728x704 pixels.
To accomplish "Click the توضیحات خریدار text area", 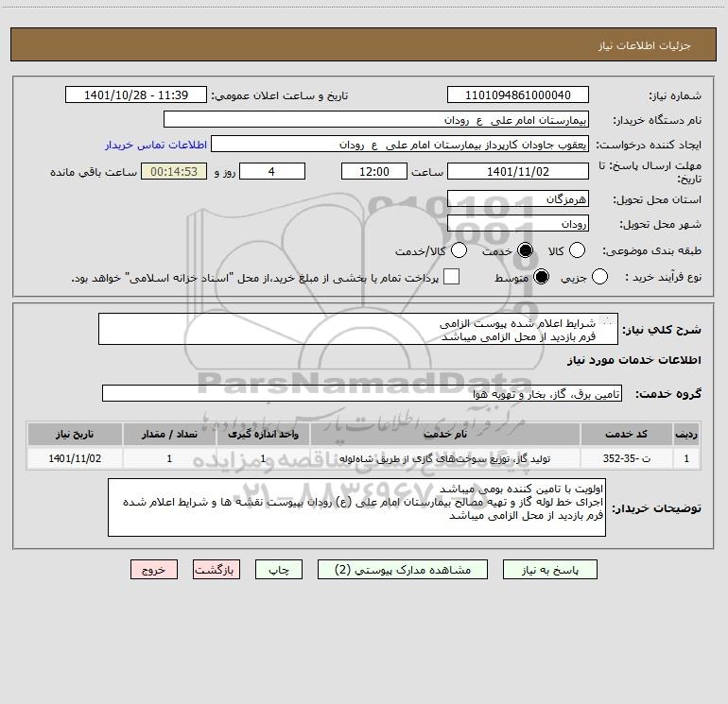I will tap(356, 507).
